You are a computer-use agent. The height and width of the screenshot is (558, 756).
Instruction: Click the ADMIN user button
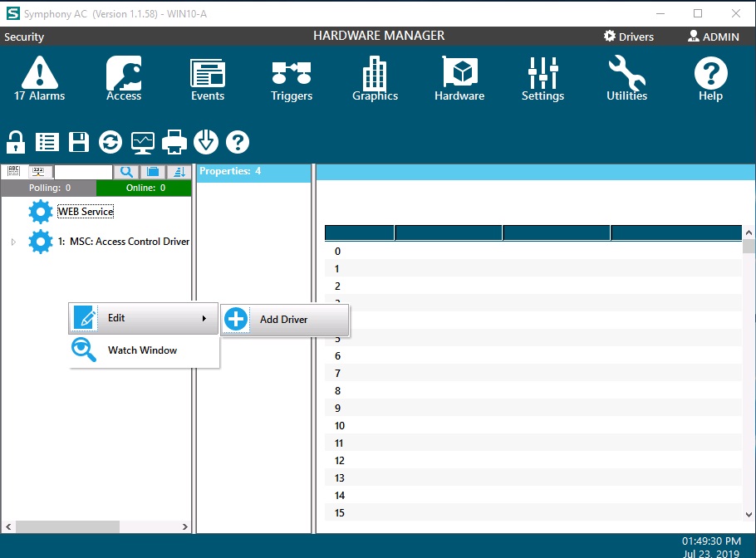point(714,37)
